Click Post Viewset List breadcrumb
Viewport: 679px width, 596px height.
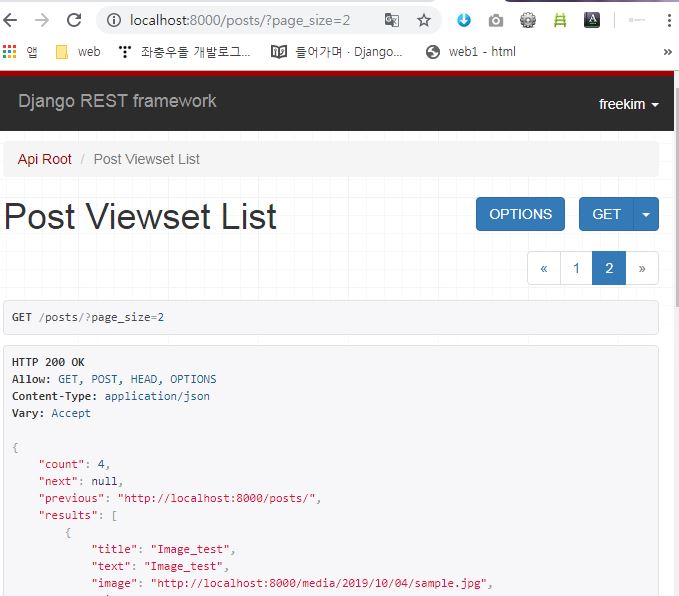point(146,159)
